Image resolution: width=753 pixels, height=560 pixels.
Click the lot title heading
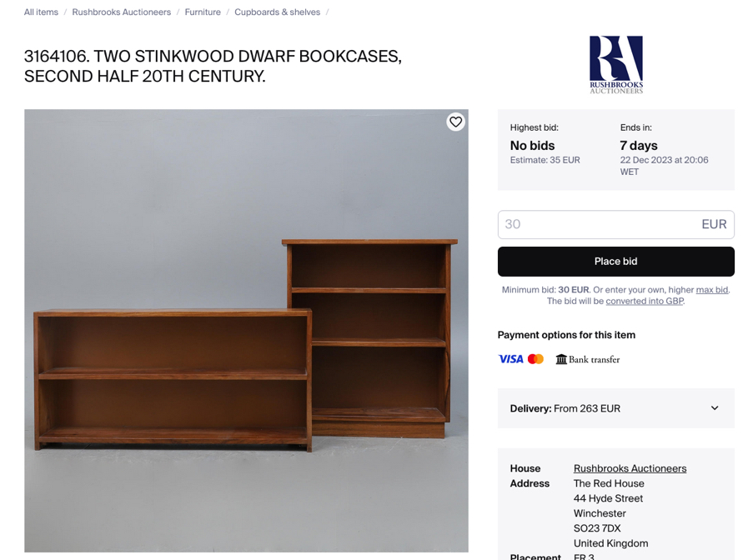[213, 66]
